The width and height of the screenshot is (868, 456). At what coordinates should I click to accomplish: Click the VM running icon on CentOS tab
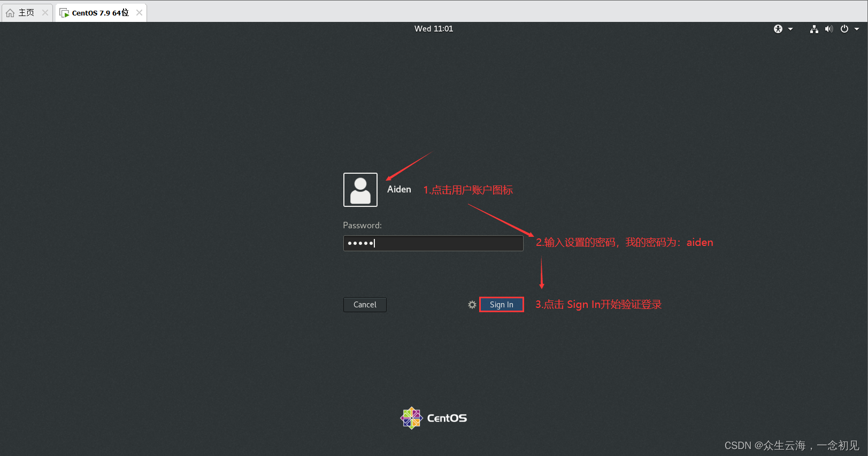pyautogui.click(x=64, y=13)
